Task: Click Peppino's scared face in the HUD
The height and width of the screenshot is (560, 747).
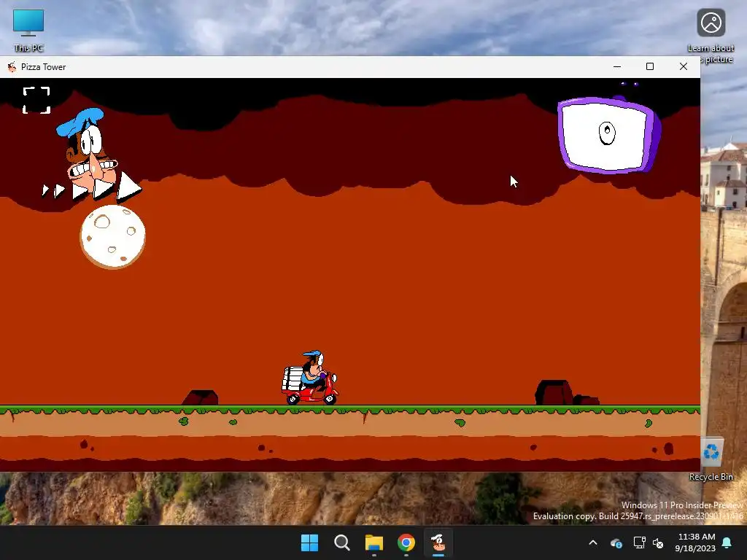Action: 88,150
